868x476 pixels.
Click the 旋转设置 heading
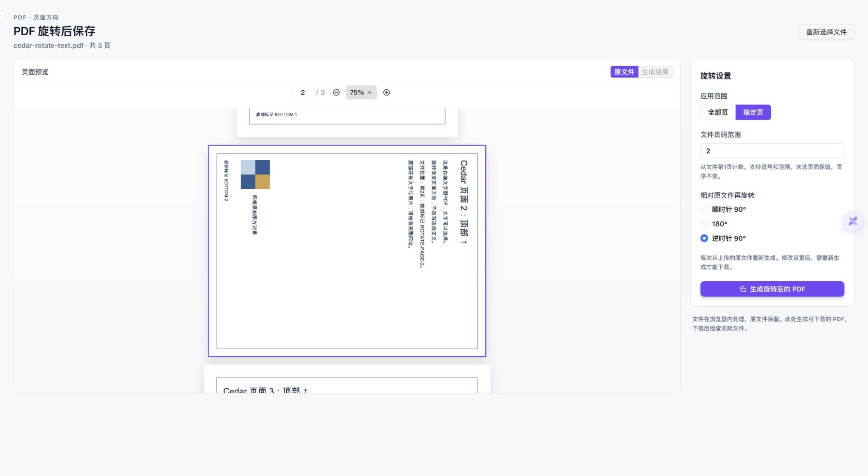(x=715, y=76)
